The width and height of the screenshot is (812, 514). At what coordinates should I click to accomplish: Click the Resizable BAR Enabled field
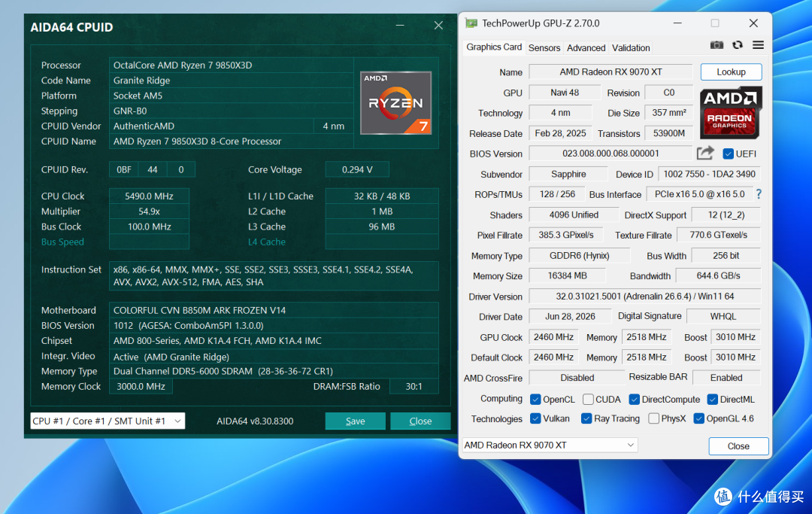click(726, 378)
